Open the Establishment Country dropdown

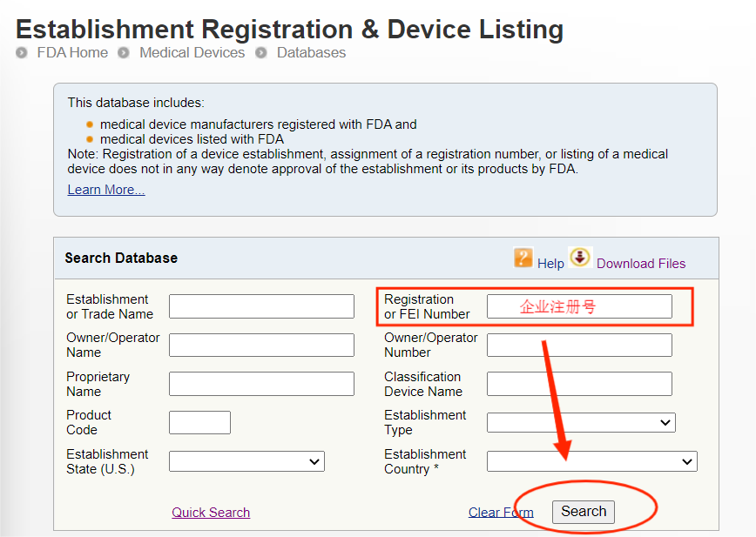pos(591,461)
